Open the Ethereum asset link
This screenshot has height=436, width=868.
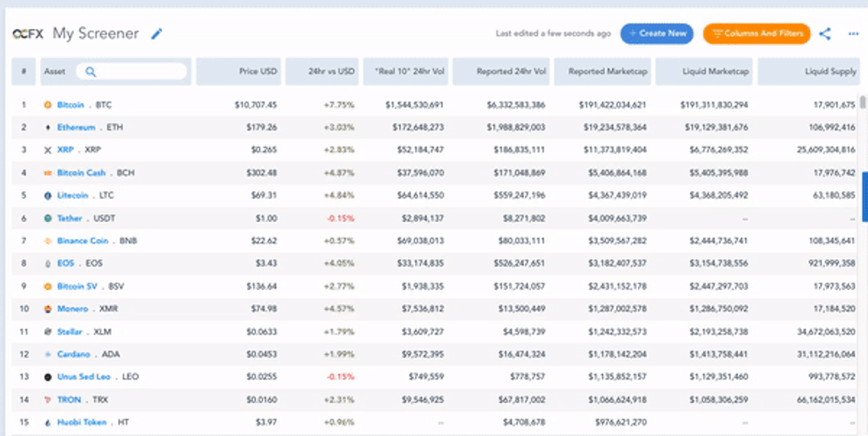[76, 127]
